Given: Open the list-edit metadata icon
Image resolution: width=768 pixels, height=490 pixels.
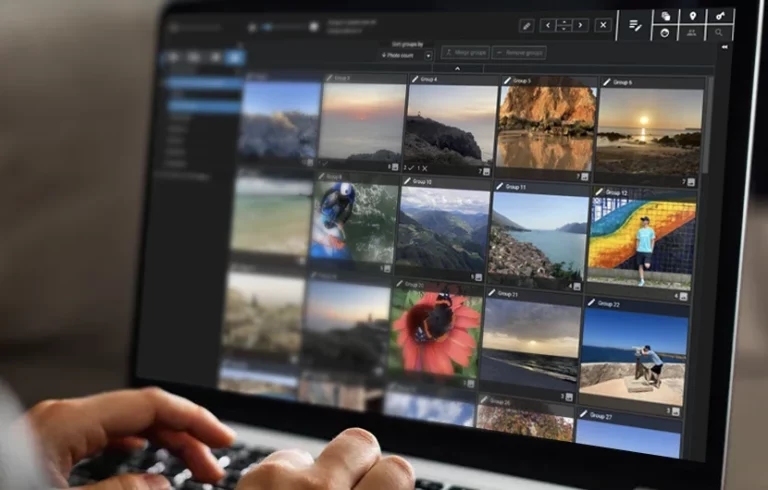Looking at the screenshot, I should coord(635,25).
